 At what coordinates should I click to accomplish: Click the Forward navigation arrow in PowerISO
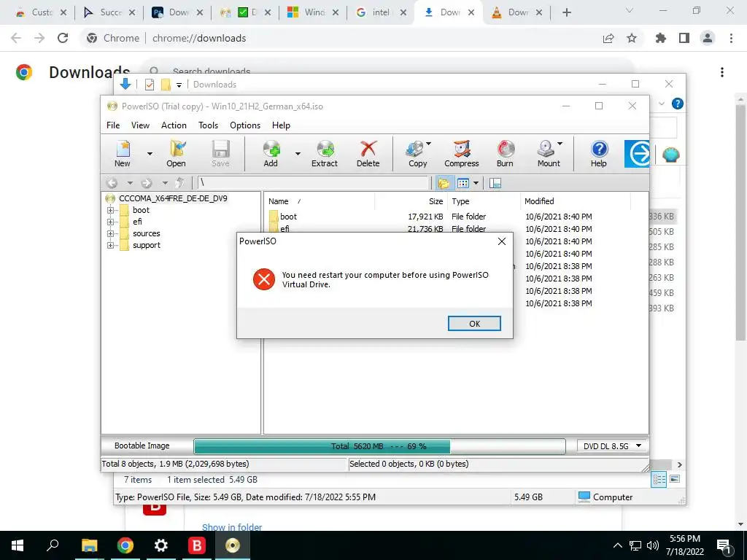147,183
